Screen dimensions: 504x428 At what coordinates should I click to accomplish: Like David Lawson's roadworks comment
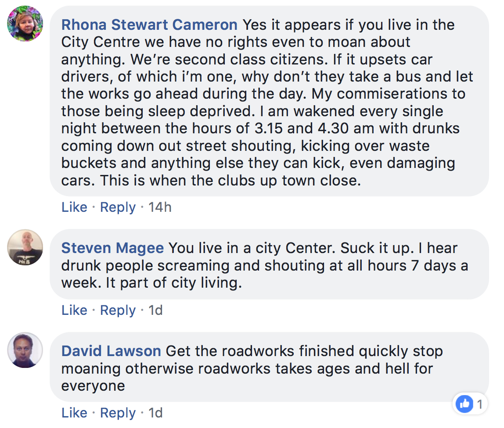point(74,413)
